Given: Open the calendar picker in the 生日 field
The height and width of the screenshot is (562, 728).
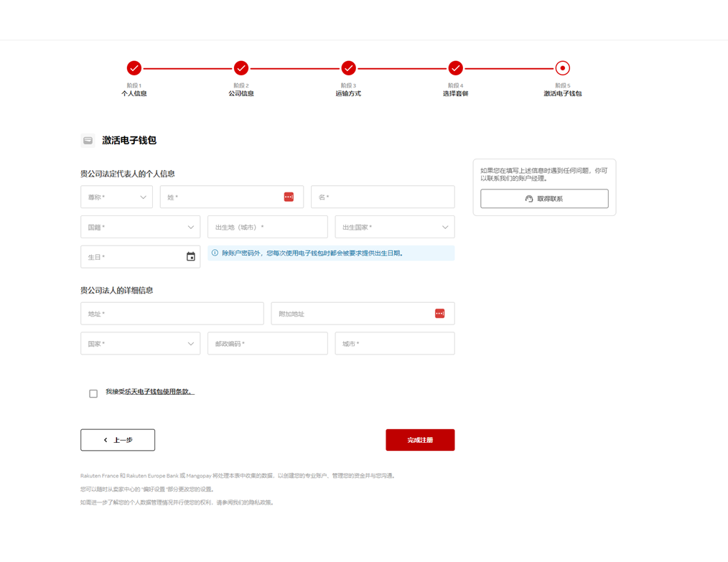Looking at the screenshot, I should point(191,256).
